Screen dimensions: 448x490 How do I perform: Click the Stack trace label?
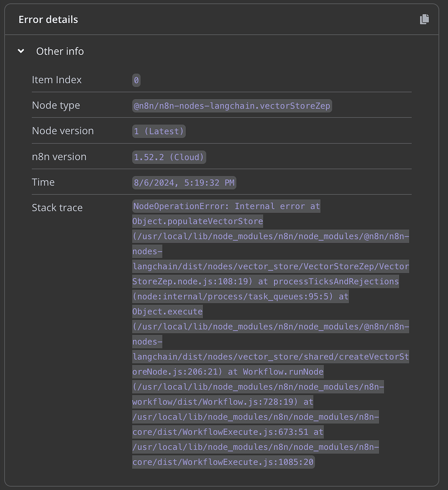tap(57, 208)
